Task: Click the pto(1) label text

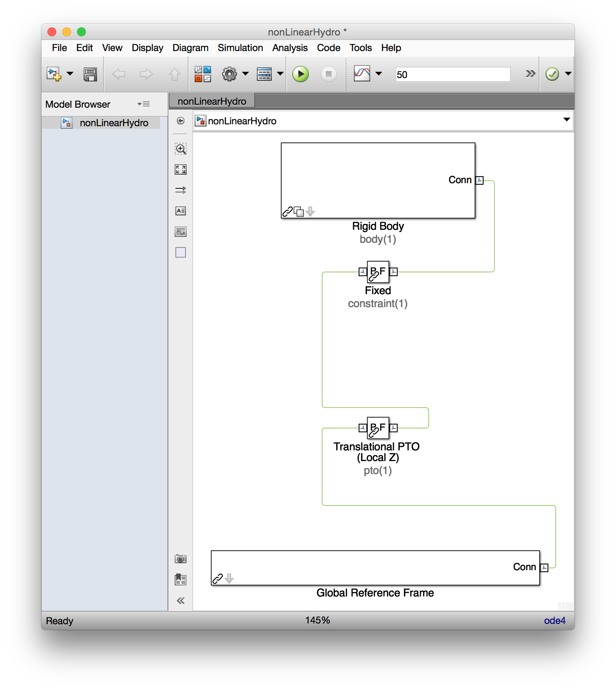Action: (x=378, y=471)
